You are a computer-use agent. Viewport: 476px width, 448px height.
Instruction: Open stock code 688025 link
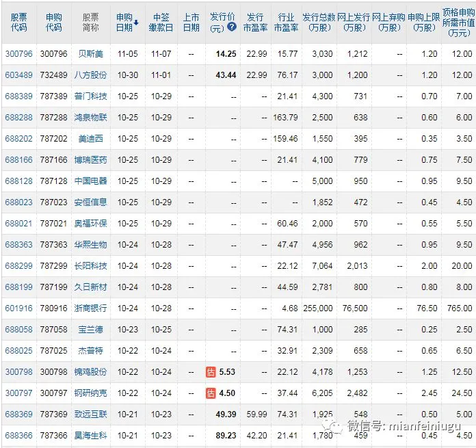coord(18,351)
